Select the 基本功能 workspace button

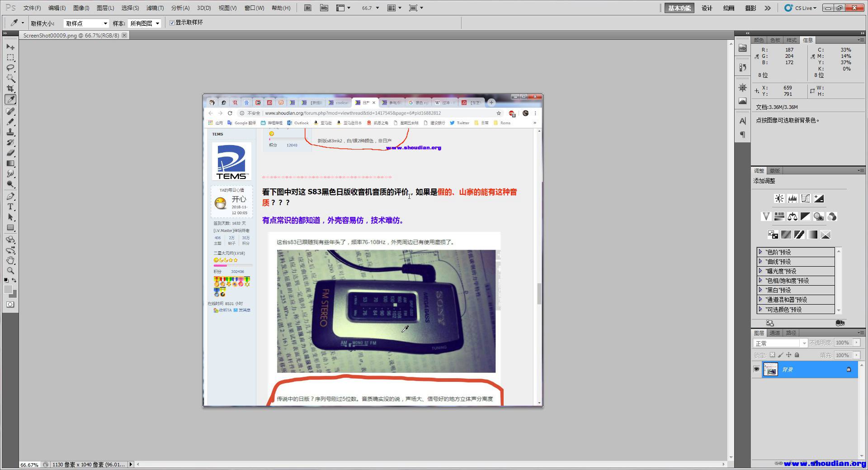[679, 8]
